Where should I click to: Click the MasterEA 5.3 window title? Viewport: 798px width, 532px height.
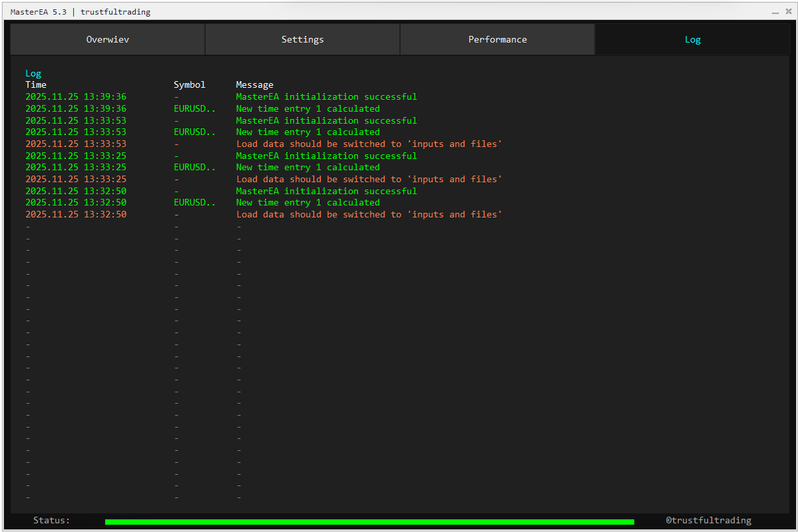(x=39, y=12)
